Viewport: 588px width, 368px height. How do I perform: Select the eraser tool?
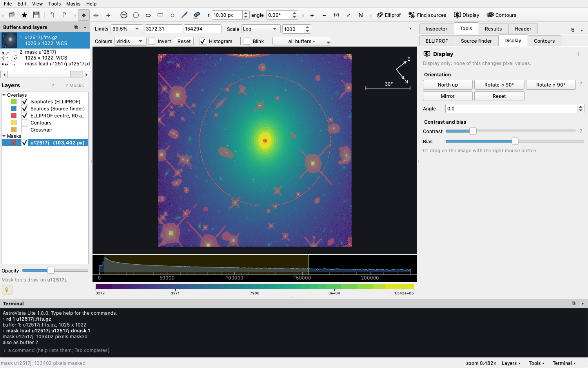coord(197,15)
